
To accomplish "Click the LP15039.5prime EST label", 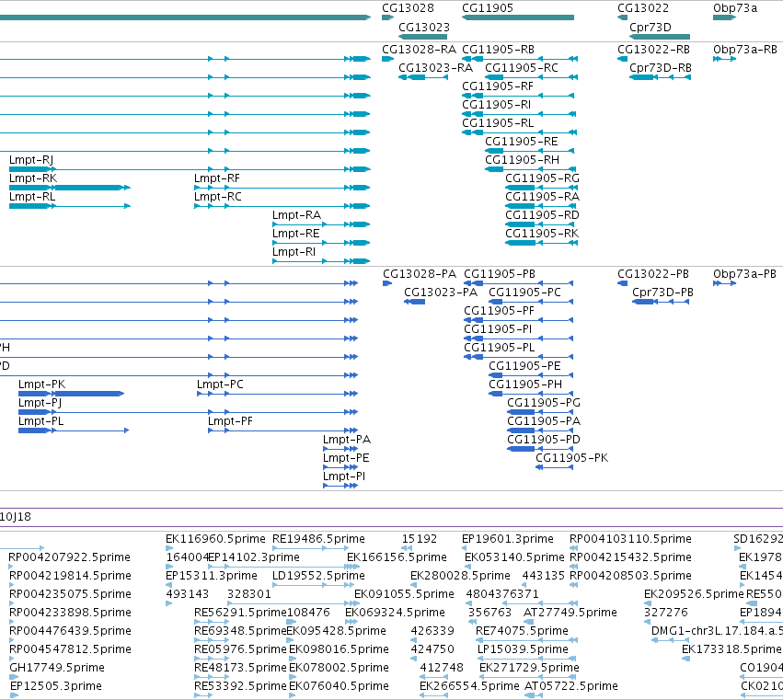I will (523, 649).
